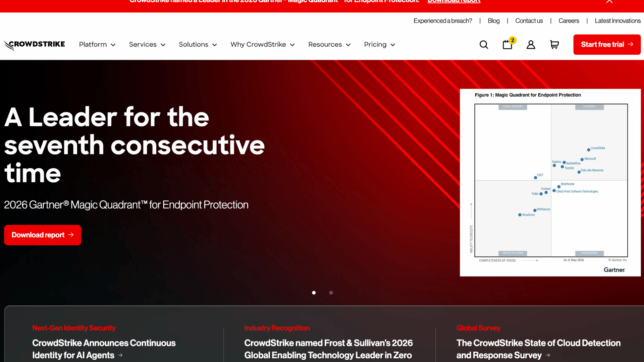Expand the Services menu
This screenshot has height=362, width=644.
[147, 45]
